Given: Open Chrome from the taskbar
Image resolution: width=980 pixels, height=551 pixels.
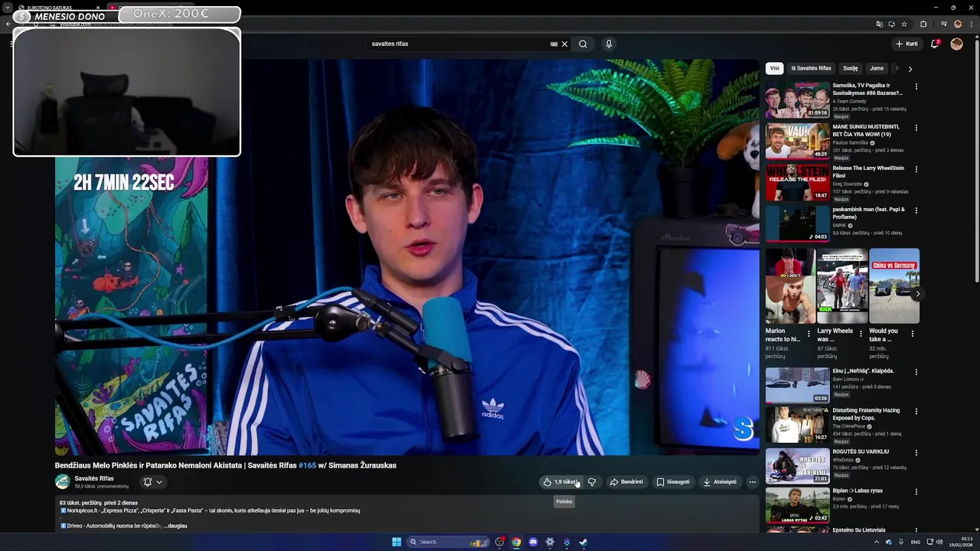Looking at the screenshot, I should [x=517, y=542].
